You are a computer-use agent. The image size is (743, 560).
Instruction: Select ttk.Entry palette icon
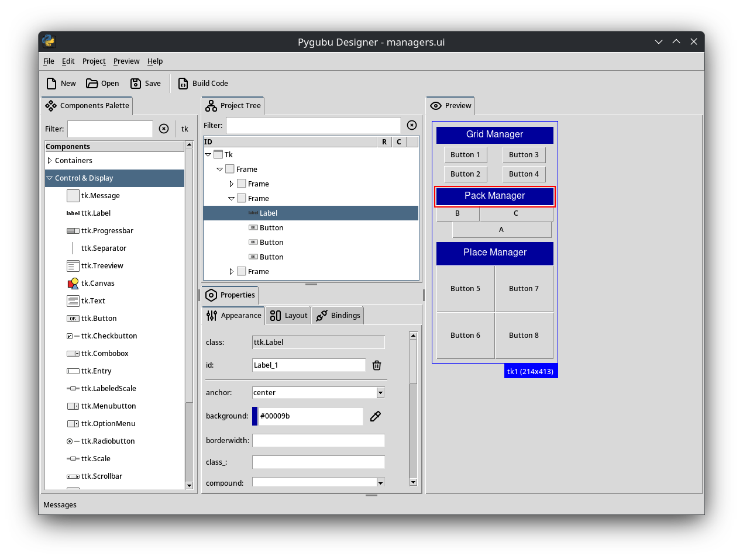pyautogui.click(x=73, y=371)
